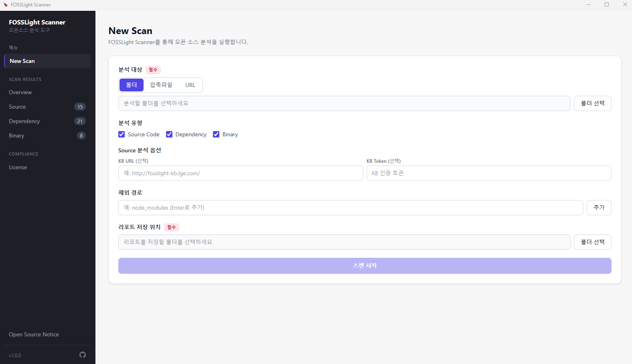
Task: Click the New Scan page heading
Action: click(130, 31)
